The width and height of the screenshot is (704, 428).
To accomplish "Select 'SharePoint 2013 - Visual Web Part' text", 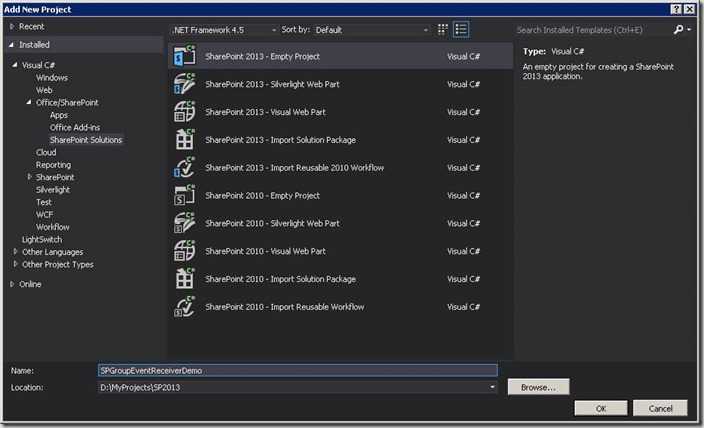I will point(265,112).
